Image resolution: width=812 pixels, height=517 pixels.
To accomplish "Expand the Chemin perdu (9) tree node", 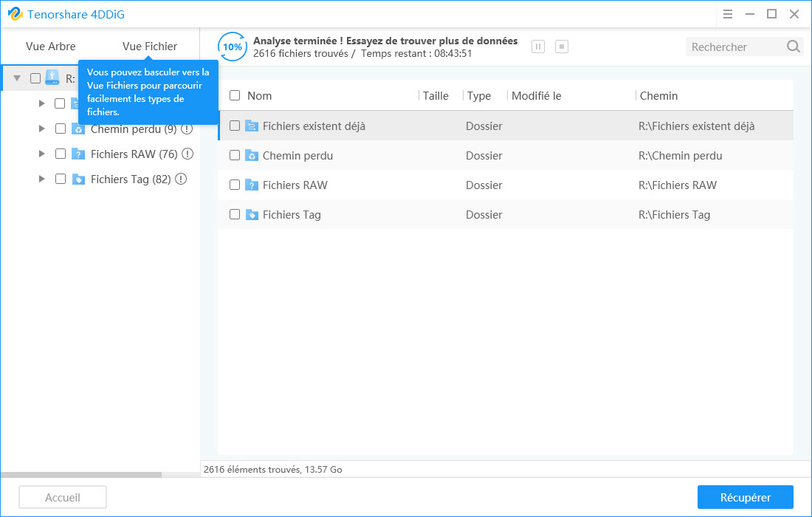I will pyautogui.click(x=42, y=129).
